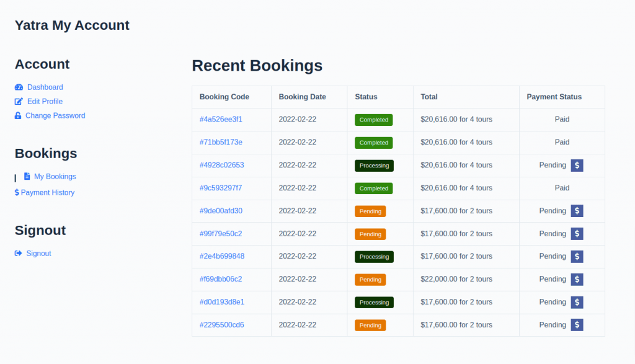Viewport: 635px width, 364px height.
Task: Open booking #d0d193d8e1 details
Action: pos(221,302)
